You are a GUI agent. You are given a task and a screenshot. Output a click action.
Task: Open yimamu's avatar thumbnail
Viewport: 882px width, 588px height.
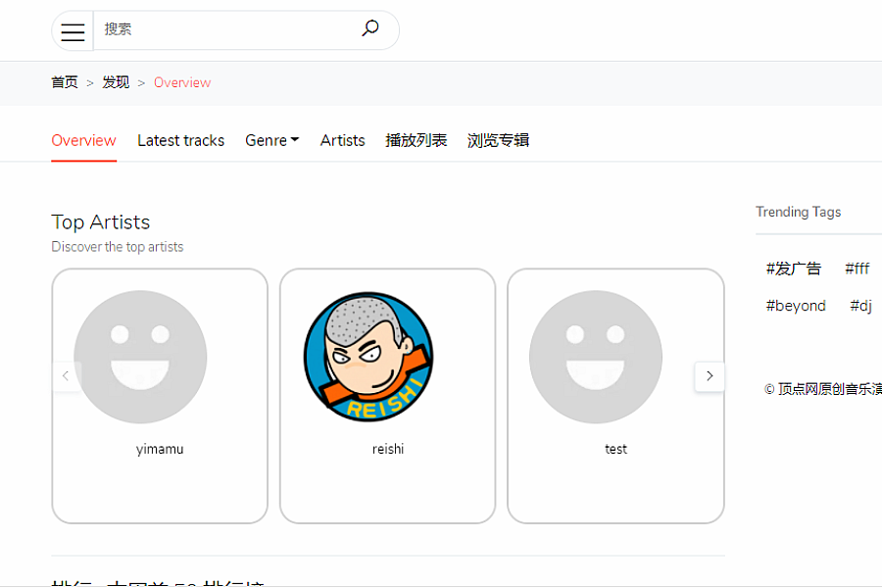pyautogui.click(x=140, y=357)
